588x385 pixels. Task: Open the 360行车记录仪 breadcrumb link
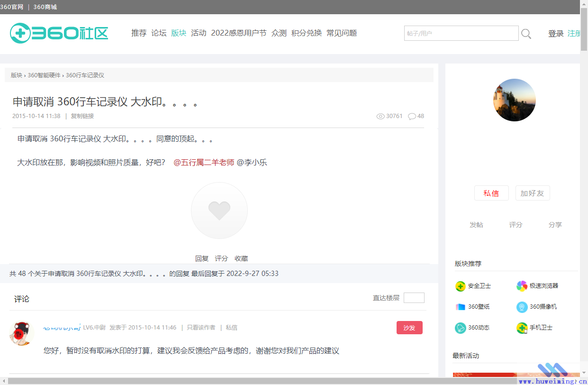(x=85, y=75)
